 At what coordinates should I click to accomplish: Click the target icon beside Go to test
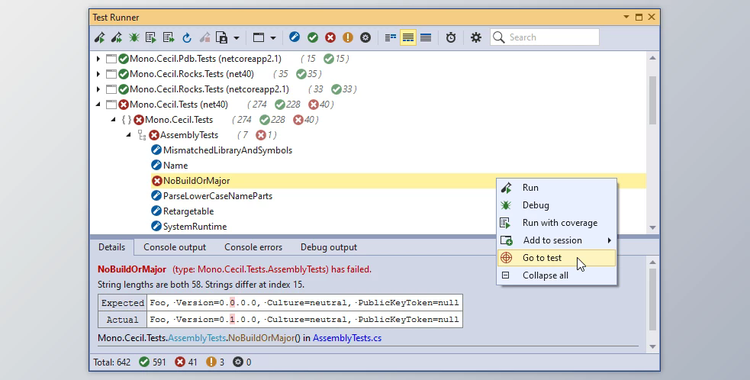(x=506, y=258)
